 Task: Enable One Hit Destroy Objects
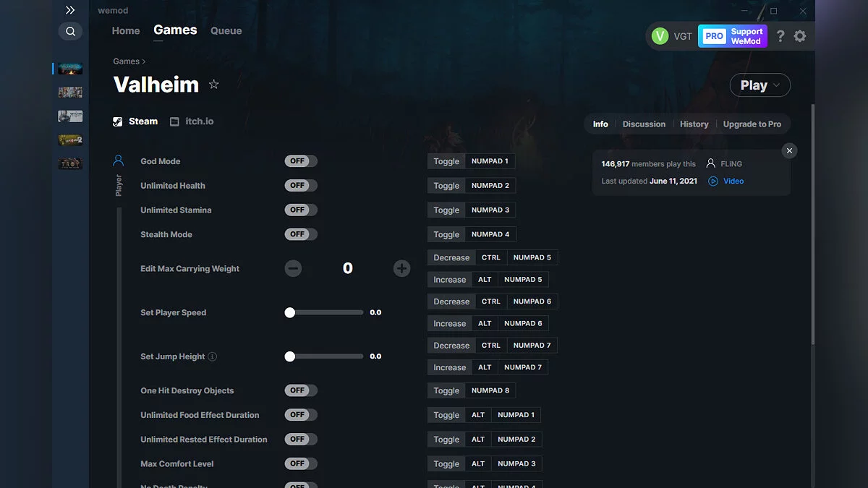point(300,390)
